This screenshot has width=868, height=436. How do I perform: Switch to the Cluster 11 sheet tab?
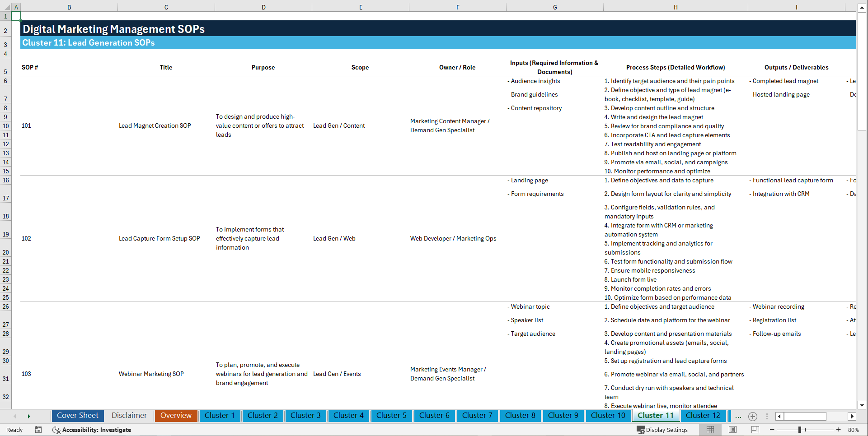[655, 416]
